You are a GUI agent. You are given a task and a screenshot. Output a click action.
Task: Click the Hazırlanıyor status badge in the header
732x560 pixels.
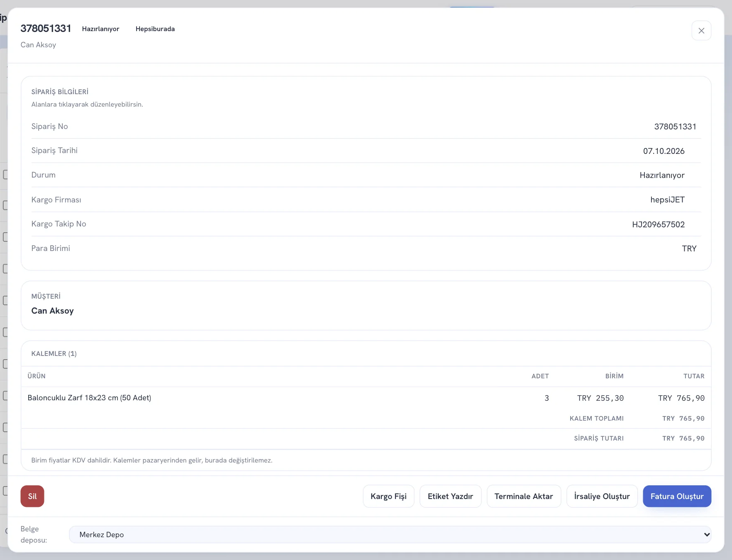point(100,29)
